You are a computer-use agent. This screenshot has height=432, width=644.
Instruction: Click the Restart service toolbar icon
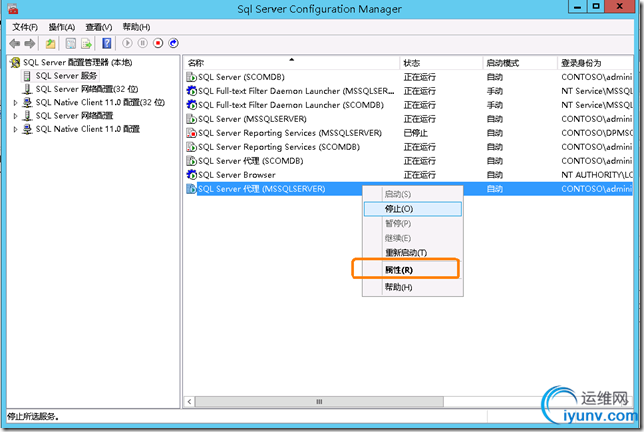[x=173, y=43]
